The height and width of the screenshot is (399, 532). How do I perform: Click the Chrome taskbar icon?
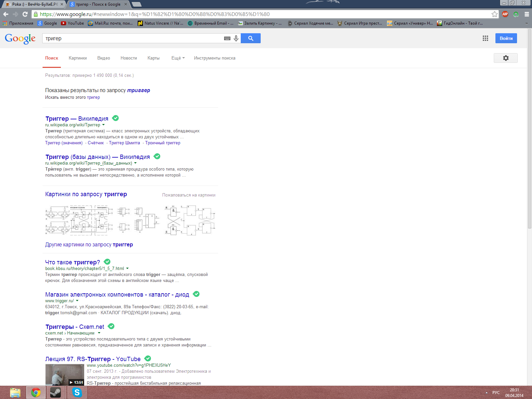(36, 393)
